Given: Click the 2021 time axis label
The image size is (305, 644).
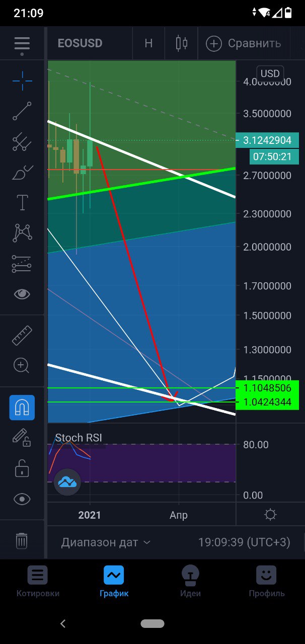Looking at the screenshot, I should coord(90,515).
